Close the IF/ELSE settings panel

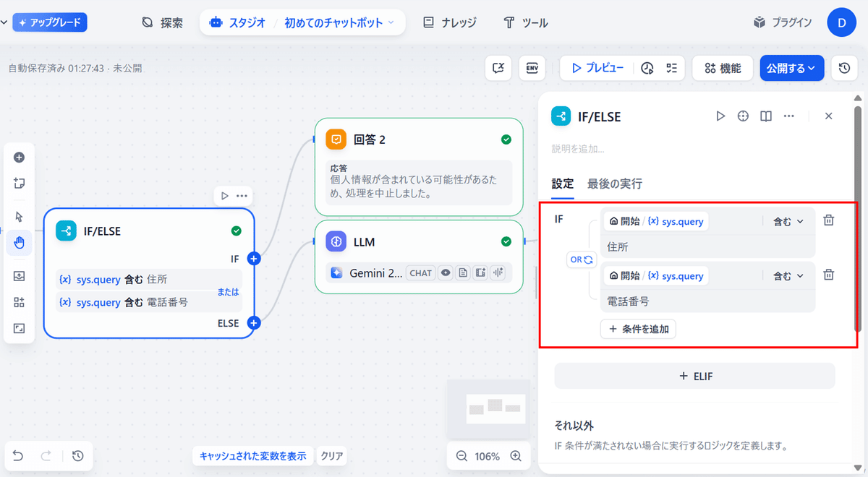[829, 116]
